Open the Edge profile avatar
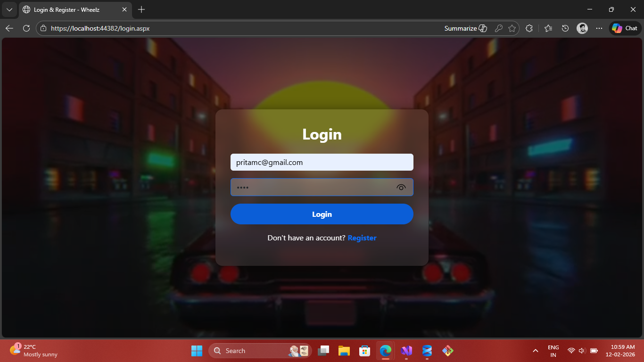Image resolution: width=644 pixels, height=362 pixels. [x=582, y=28]
